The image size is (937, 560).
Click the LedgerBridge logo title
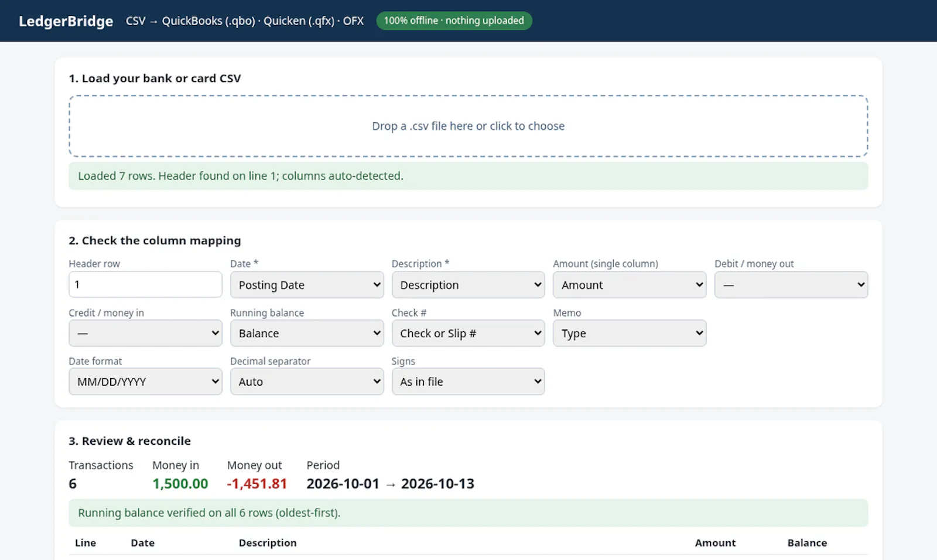pyautogui.click(x=66, y=21)
